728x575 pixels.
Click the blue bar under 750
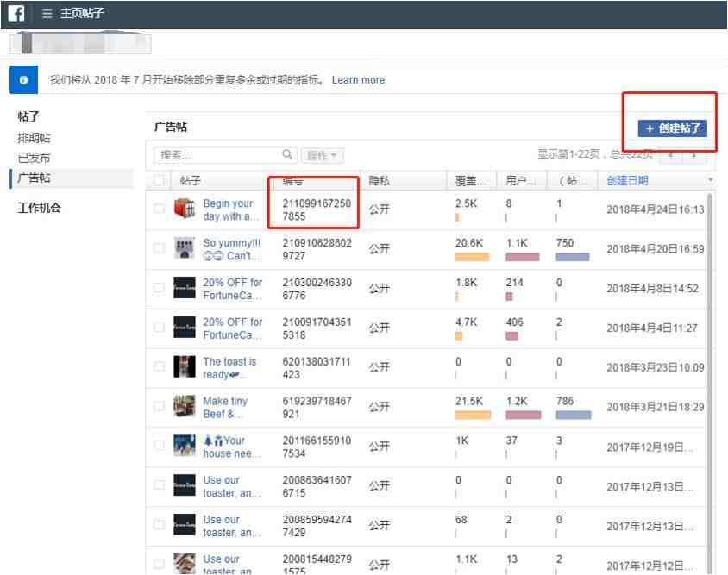tap(573, 257)
